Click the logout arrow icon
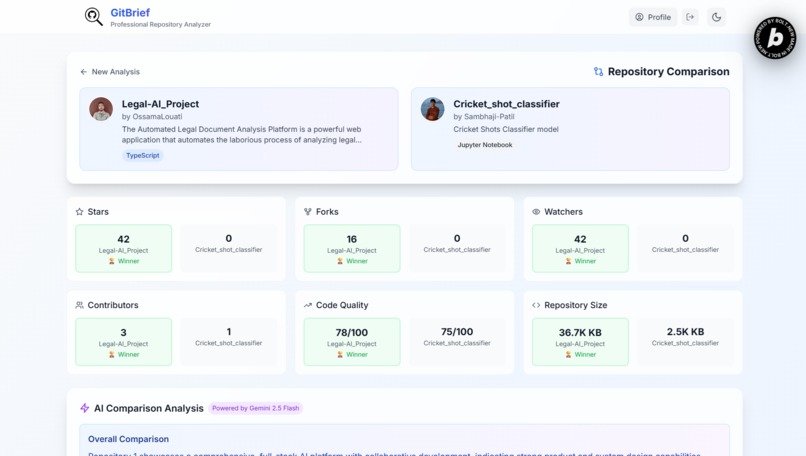 pyautogui.click(x=690, y=17)
